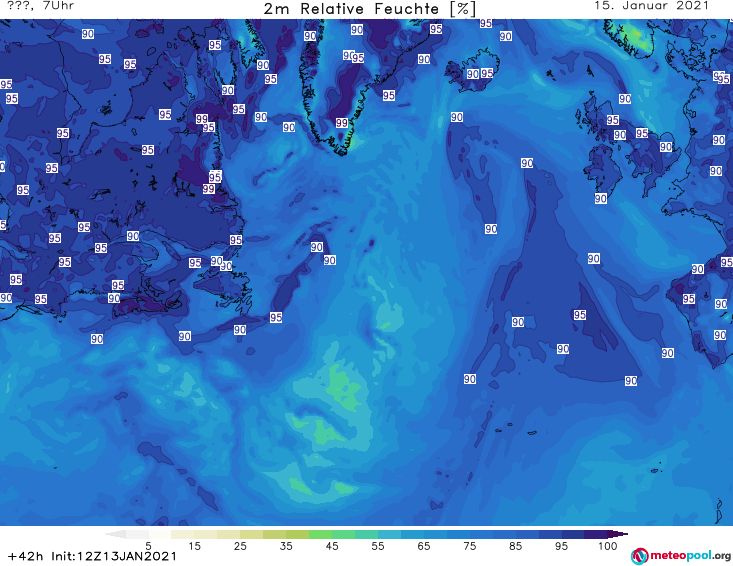Click the meteopool.org logo
Image resolution: width=733 pixels, height=566 pixels.
(680, 556)
